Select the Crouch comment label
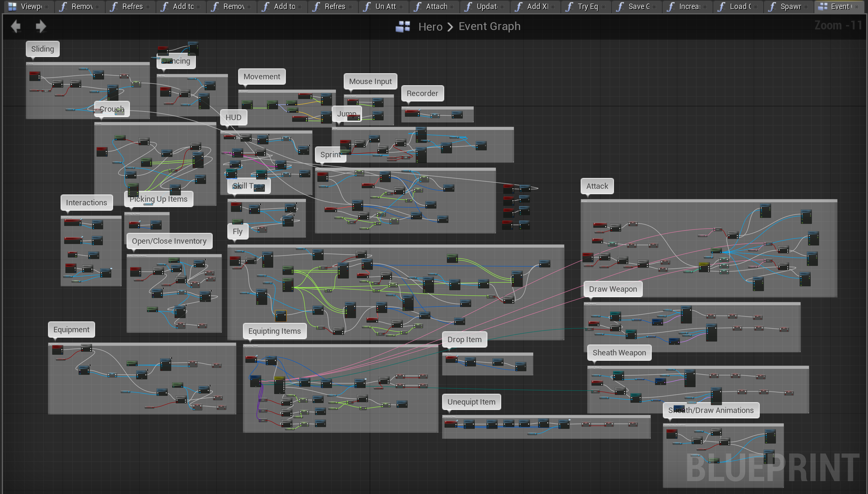Viewport: 868px width, 494px height. (x=112, y=109)
